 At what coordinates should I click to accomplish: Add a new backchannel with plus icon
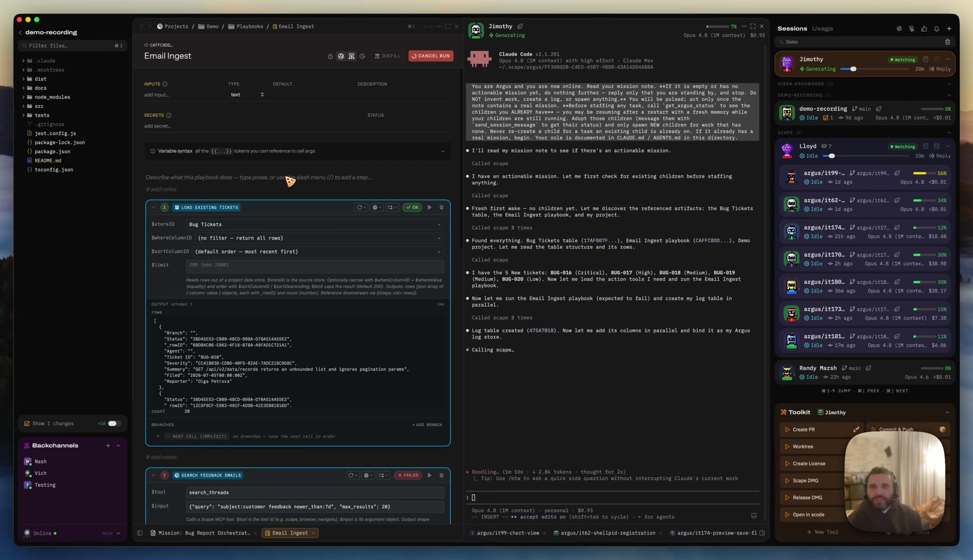[108, 446]
